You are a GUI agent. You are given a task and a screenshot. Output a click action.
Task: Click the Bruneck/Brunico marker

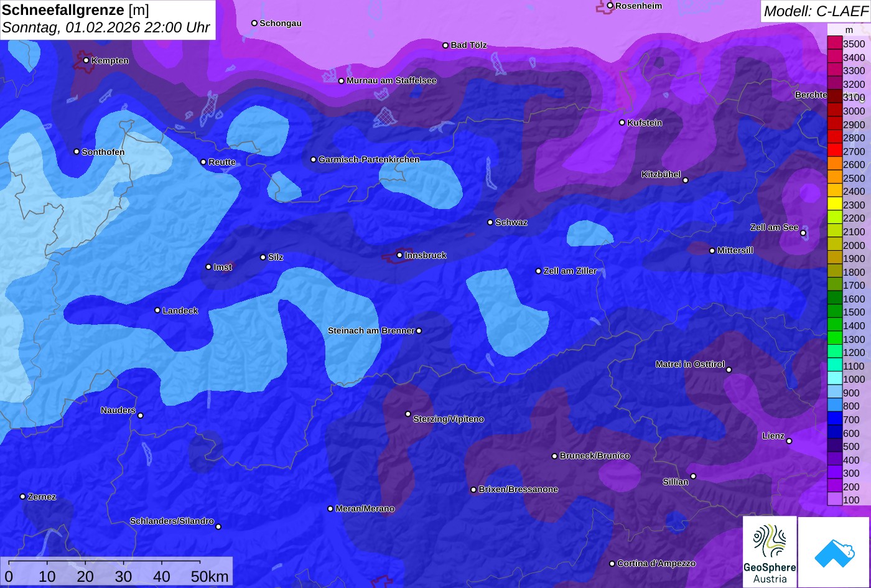coord(554,456)
